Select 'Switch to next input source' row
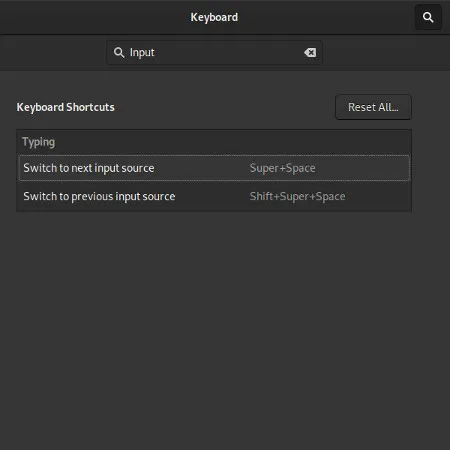This screenshot has width=450, height=450. pos(214,168)
